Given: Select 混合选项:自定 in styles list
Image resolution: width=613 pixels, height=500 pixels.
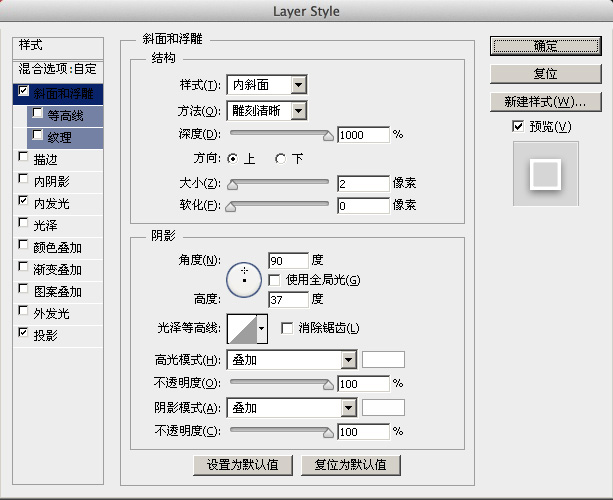Looking at the screenshot, I should tap(57, 69).
